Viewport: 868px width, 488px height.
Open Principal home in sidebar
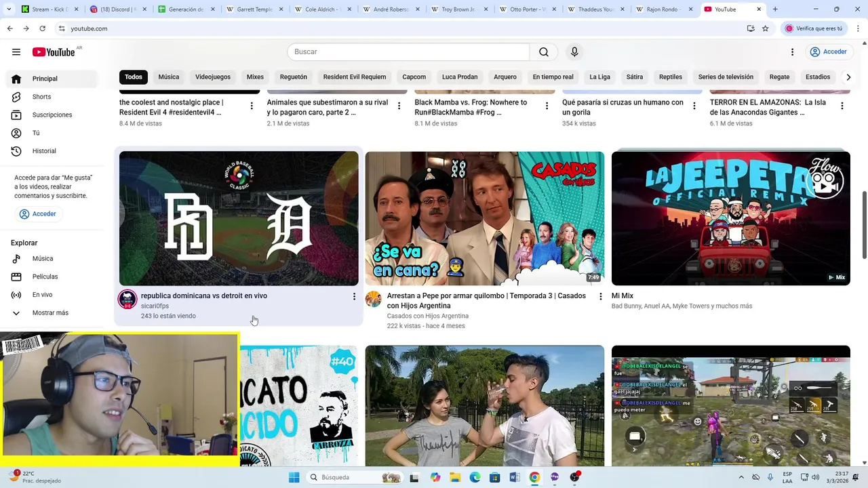coord(53,79)
